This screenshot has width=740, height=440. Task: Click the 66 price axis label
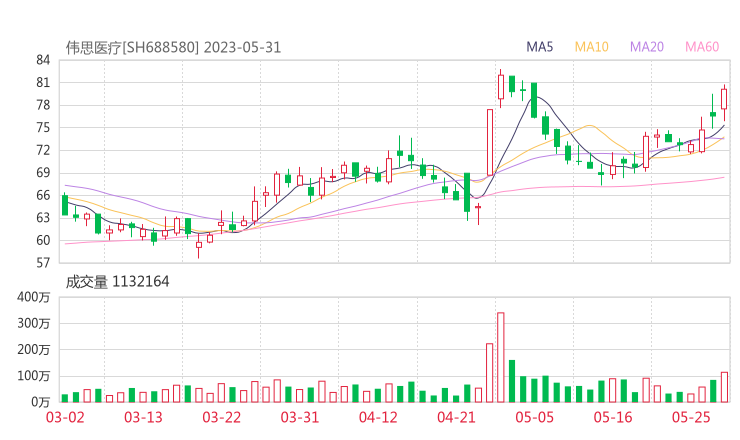(43, 195)
